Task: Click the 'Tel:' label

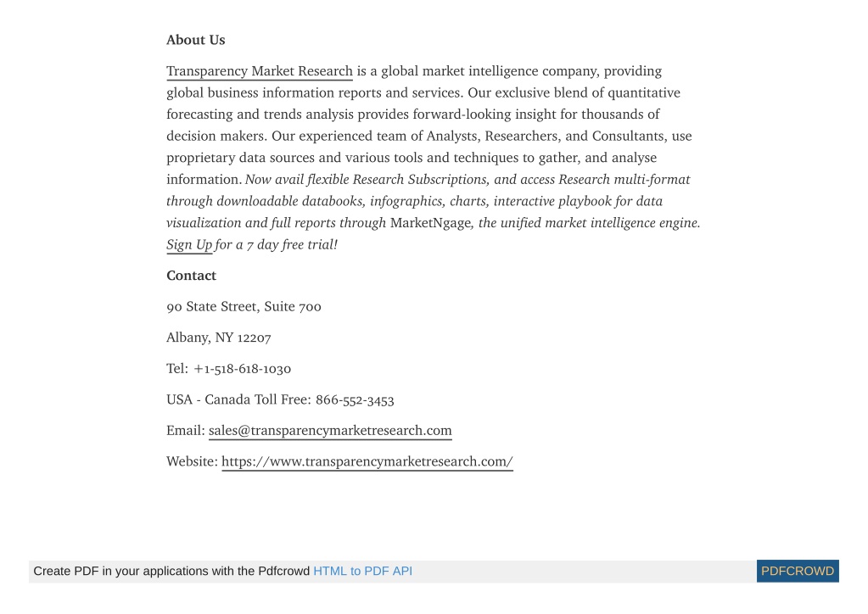Action: 177,368
